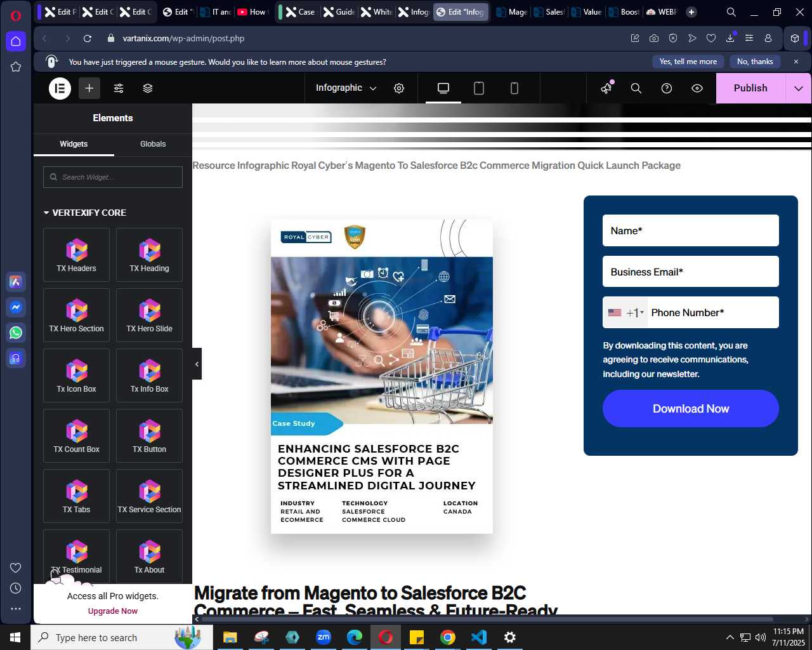Open the Help question mark icon
Viewport: 812px width, 650px height.
pyautogui.click(x=667, y=88)
